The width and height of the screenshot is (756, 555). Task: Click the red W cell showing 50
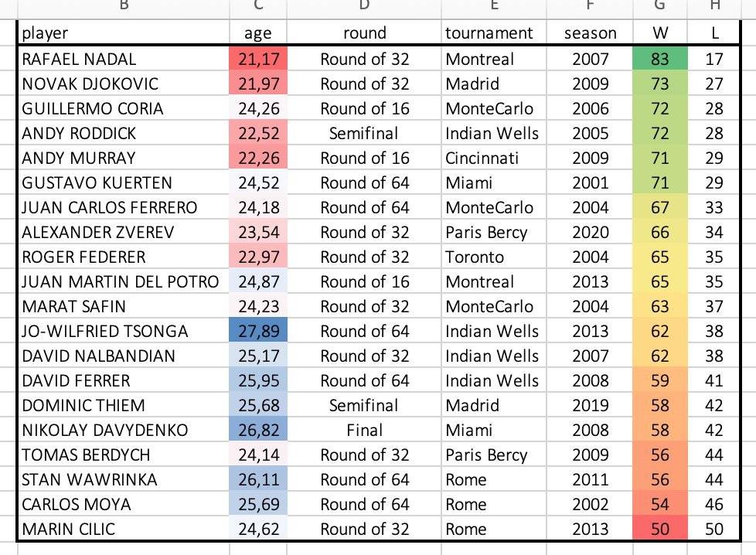659,529
